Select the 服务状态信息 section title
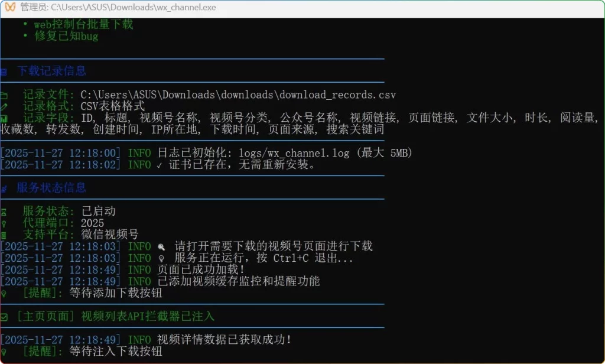This screenshot has height=364, width=605. point(51,187)
